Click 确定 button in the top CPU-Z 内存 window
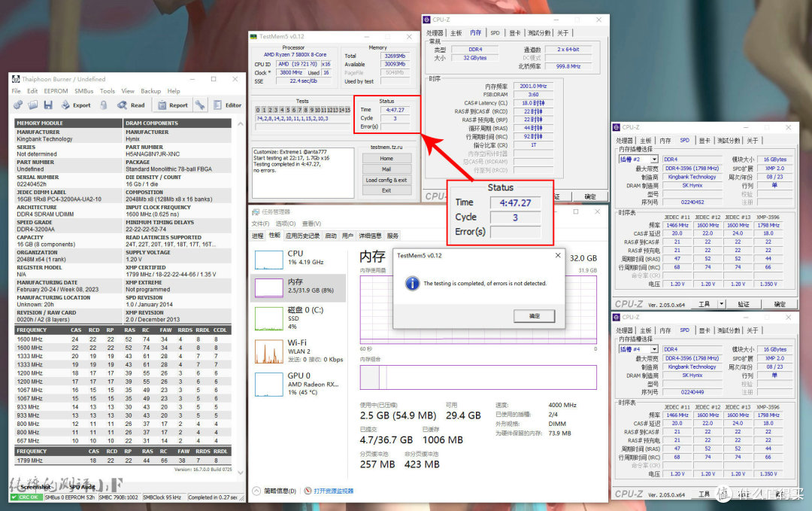 click(590, 196)
